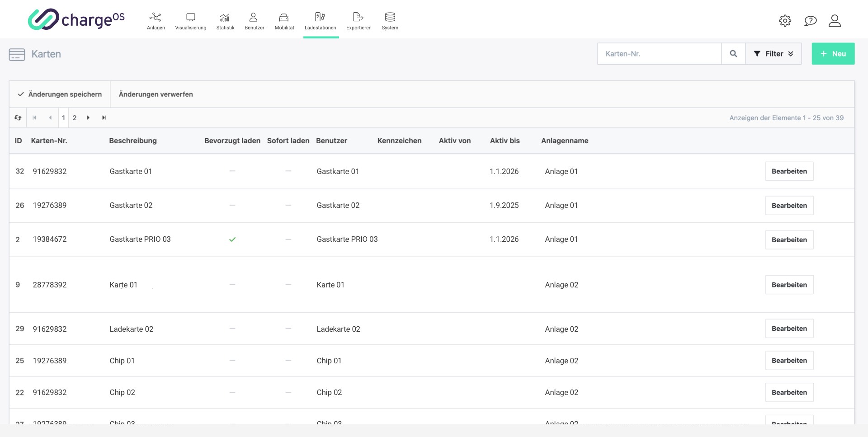The height and width of the screenshot is (437, 868).
Task: Click Aktiv bis date 1.9.2025
Action: (504, 205)
